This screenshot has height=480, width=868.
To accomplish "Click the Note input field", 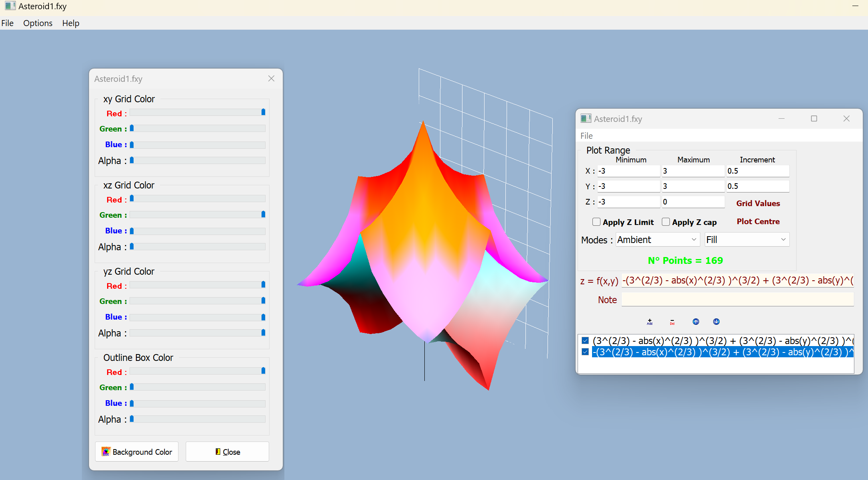I will coord(737,300).
